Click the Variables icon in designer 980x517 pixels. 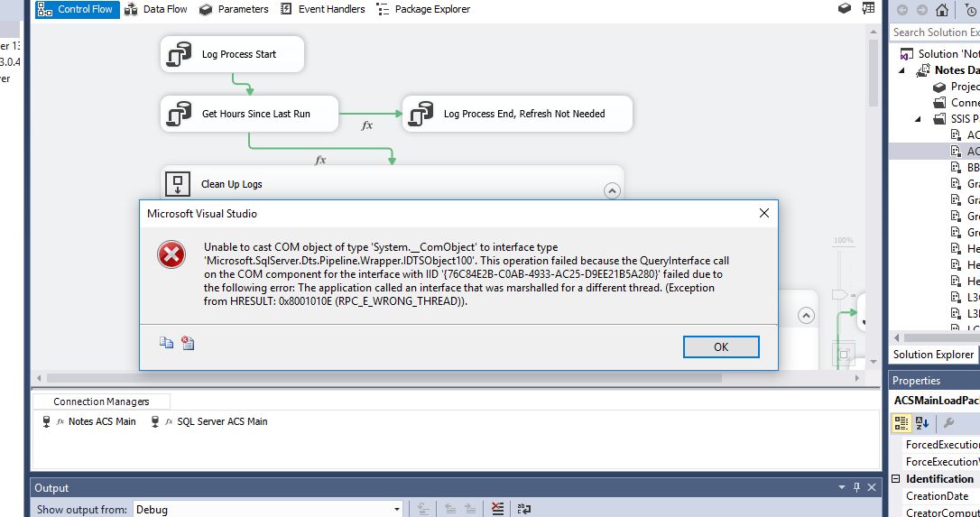pyautogui.click(x=868, y=9)
